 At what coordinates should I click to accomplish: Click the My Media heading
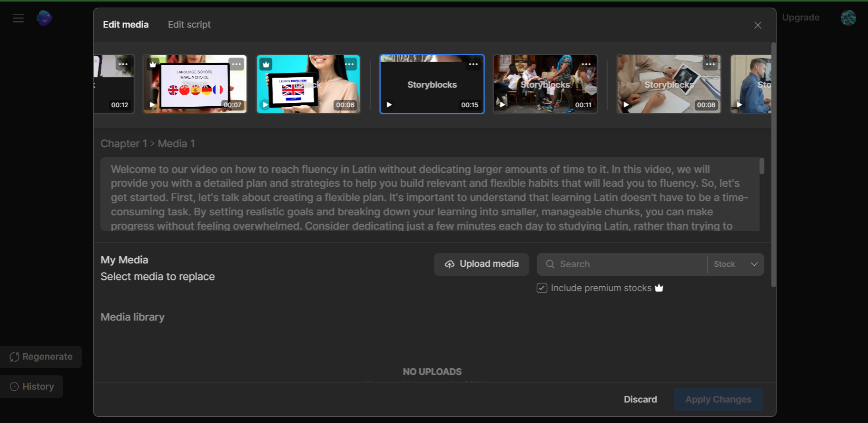coord(124,260)
